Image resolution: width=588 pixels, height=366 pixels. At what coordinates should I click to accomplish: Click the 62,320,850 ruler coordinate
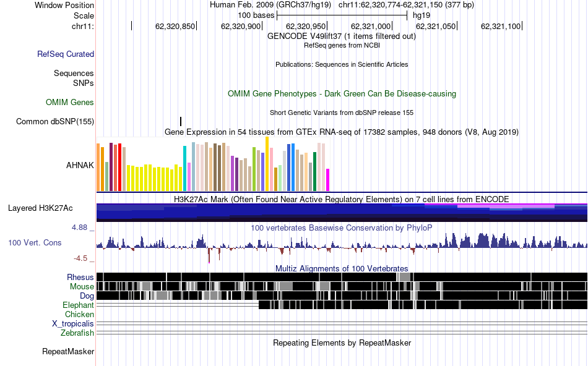175,26
